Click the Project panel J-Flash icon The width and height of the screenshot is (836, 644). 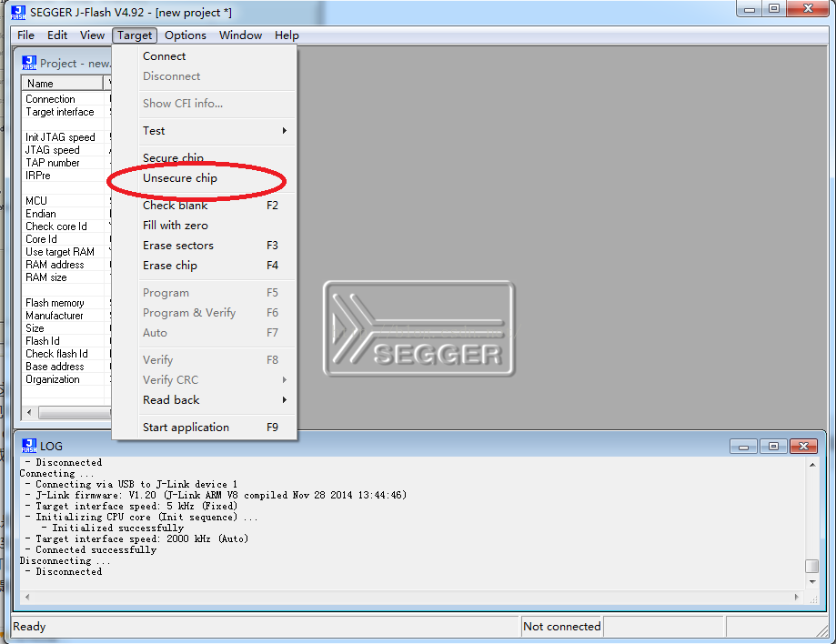(x=29, y=63)
